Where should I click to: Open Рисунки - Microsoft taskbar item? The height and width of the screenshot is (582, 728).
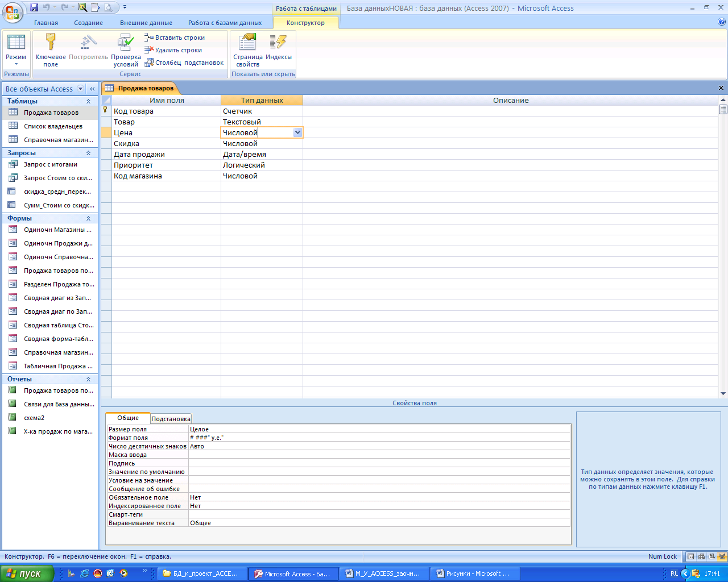475,573
